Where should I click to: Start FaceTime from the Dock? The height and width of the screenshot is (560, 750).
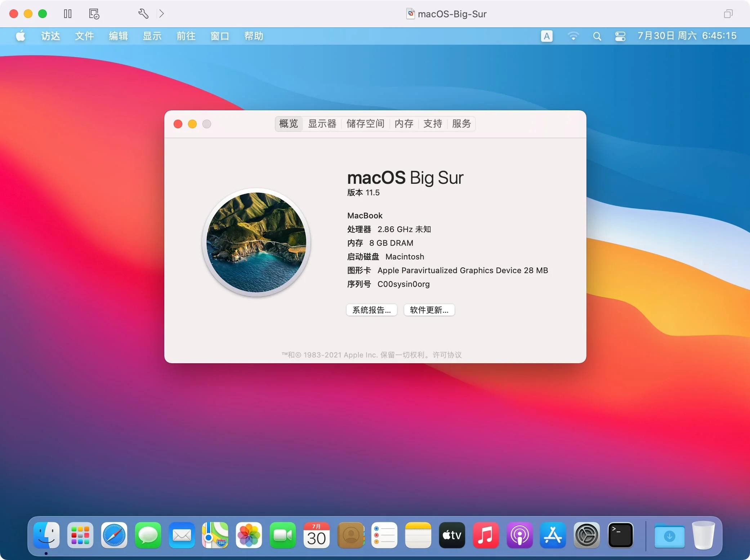283,535
